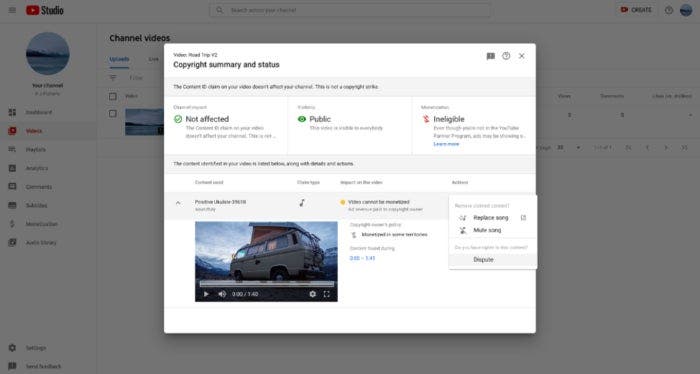
Task: Click the video row thumbnail behind the dialog
Action: (x=144, y=121)
